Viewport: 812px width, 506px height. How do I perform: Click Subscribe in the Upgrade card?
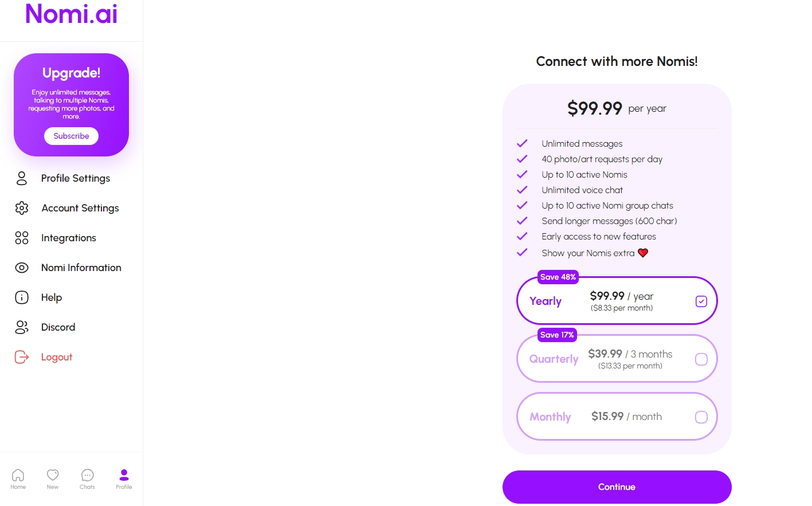tap(71, 136)
